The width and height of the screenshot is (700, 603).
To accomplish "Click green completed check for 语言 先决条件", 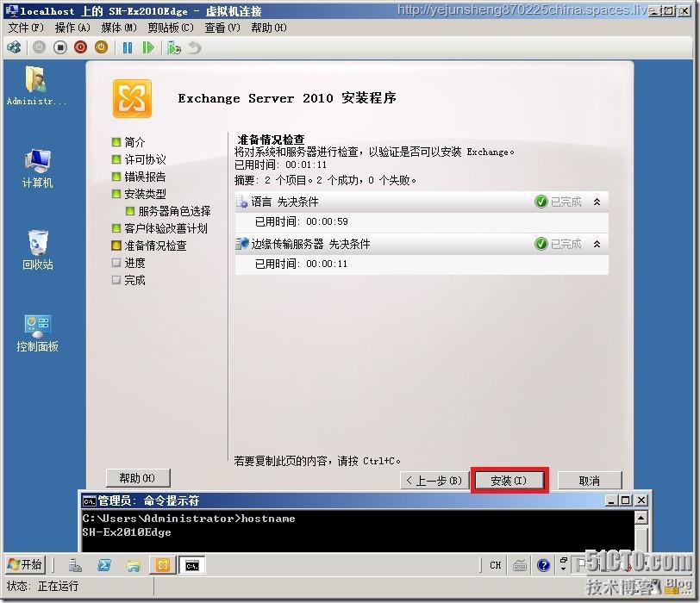I will (x=541, y=202).
